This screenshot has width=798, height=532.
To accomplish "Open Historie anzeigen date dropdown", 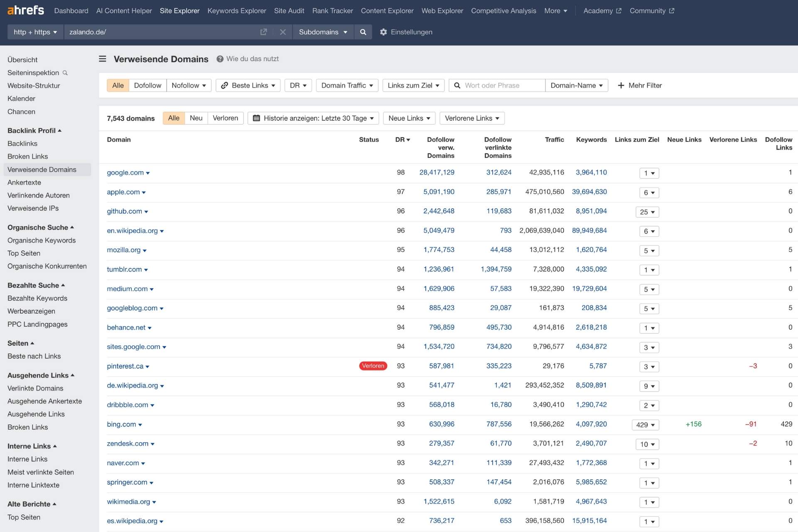I will pos(313,118).
